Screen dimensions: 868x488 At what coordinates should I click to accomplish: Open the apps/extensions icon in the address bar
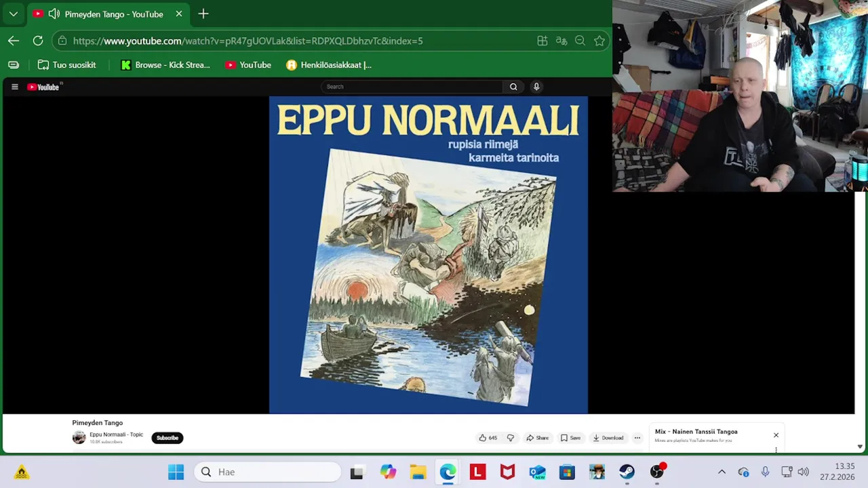[542, 41]
